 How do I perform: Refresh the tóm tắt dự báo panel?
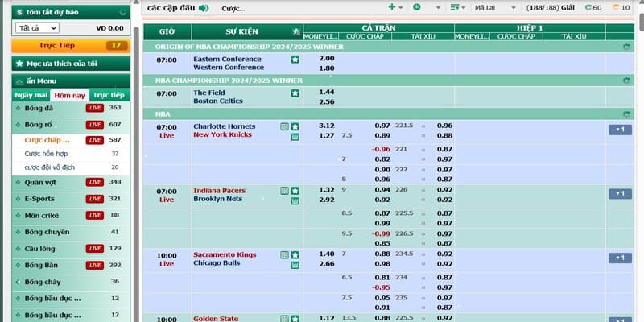[122, 13]
